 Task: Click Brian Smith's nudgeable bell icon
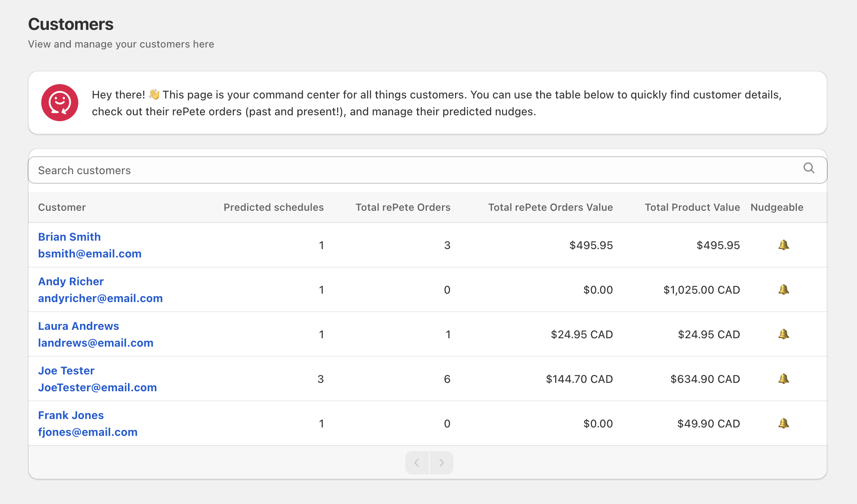coord(783,245)
